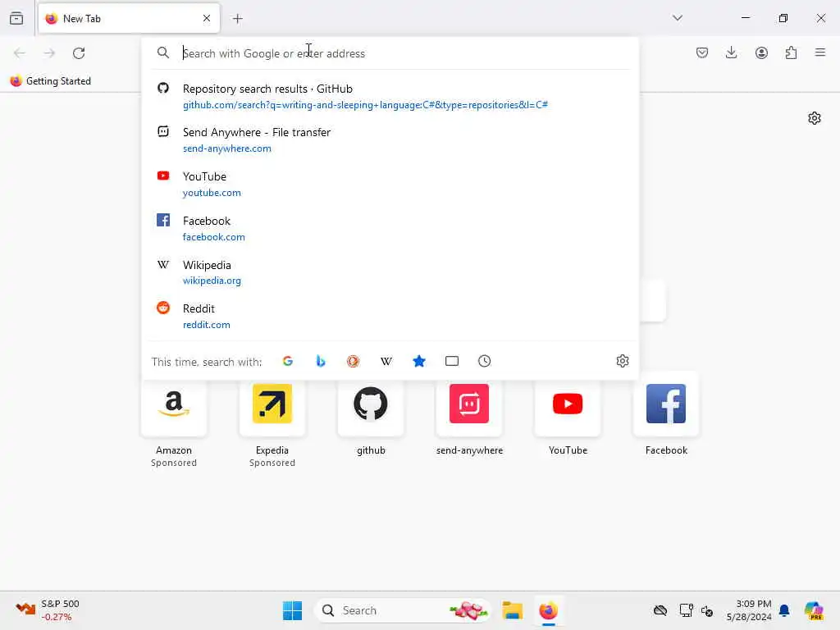Click send-anywhere.com URL text
The height and width of the screenshot is (630, 840).
[227, 148]
